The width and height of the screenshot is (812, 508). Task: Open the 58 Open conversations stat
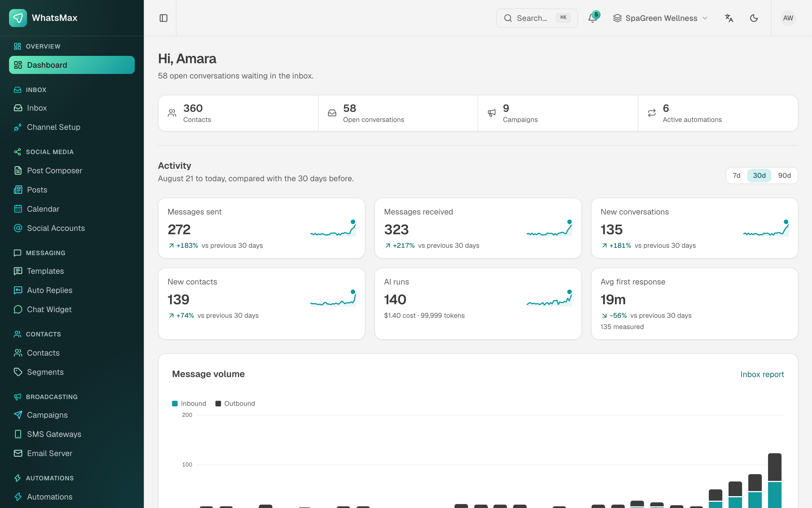tap(398, 113)
